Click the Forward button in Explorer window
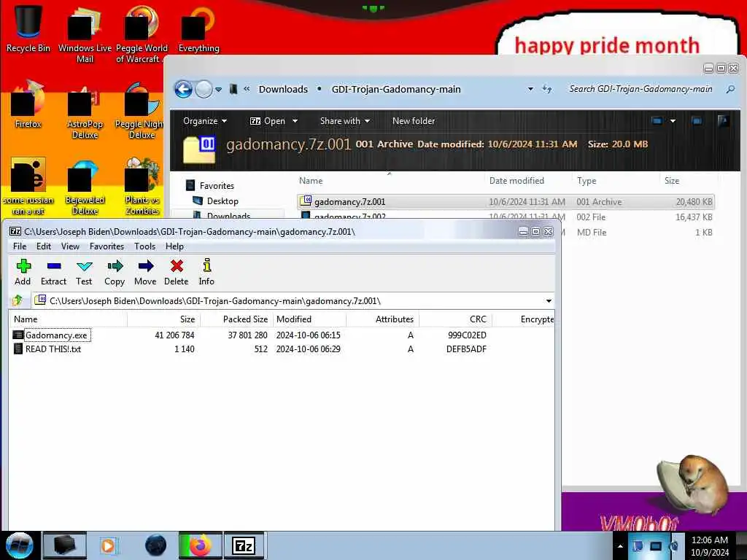747x560 pixels. [x=204, y=89]
